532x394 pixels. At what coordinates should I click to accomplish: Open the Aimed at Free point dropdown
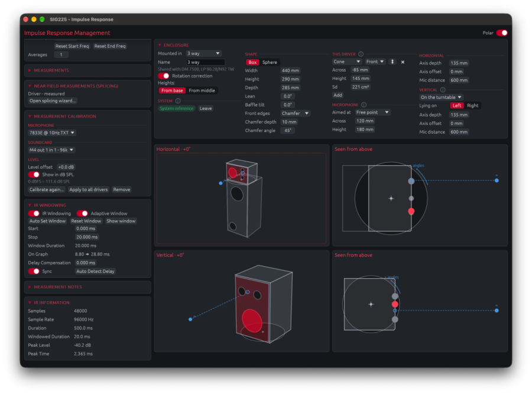coord(372,112)
